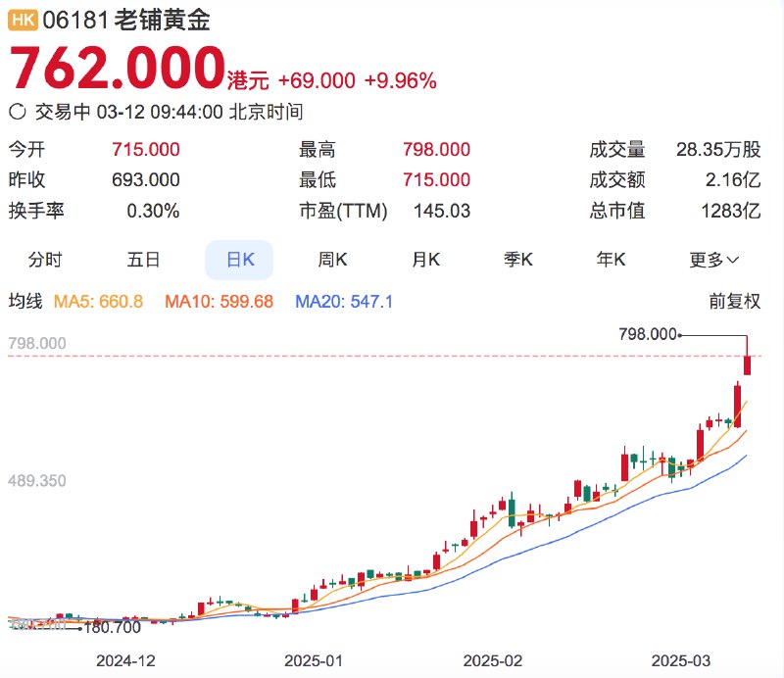
Task: Click the MA5: 660.8 indicator
Action: [x=99, y=302]
